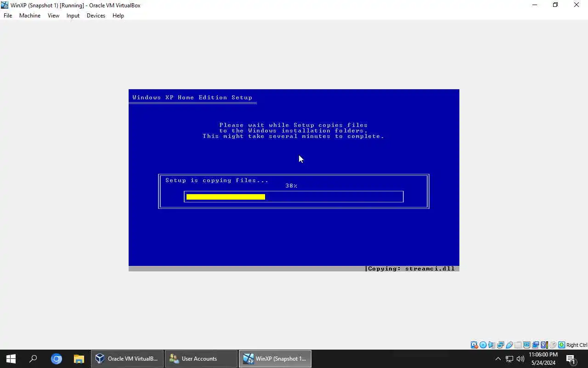Click 'Copying: streamci.dll' status text
The image size is (588, 368).
pyautogui.click(x=411, y=269)
